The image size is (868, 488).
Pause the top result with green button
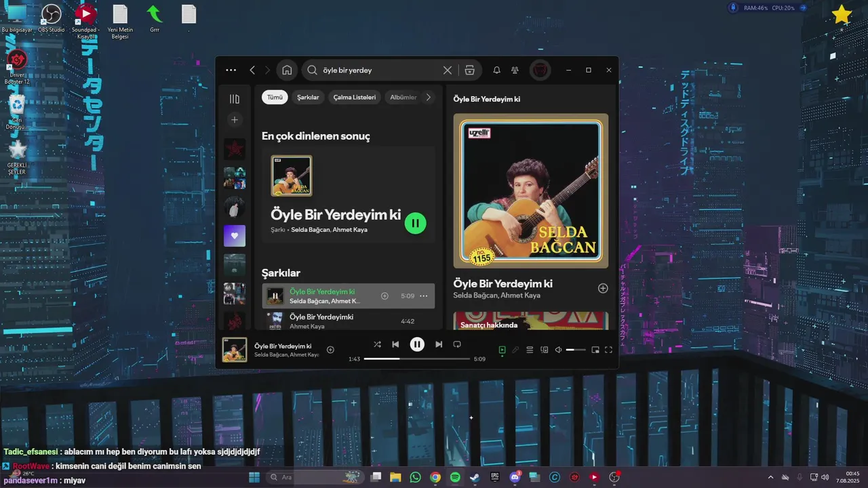point(416,223)
